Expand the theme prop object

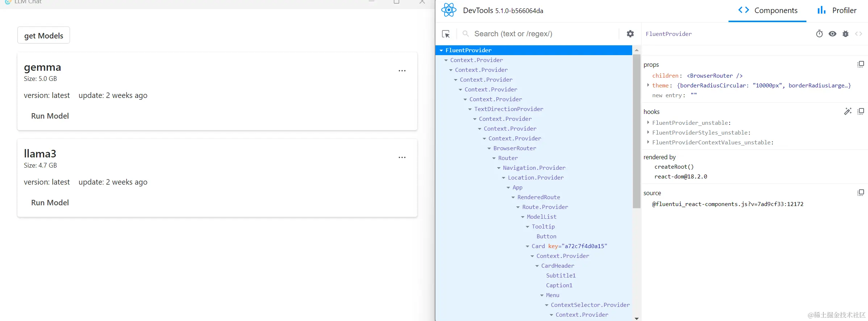coord(648,85)
